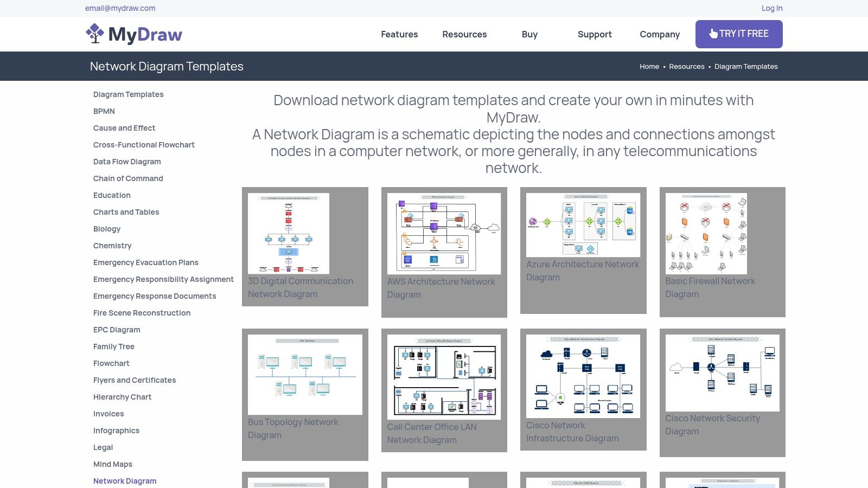Click Basic Firewall Network Diagram title
Viewport: 868px width, 488px height.
(x=710, y=288)
